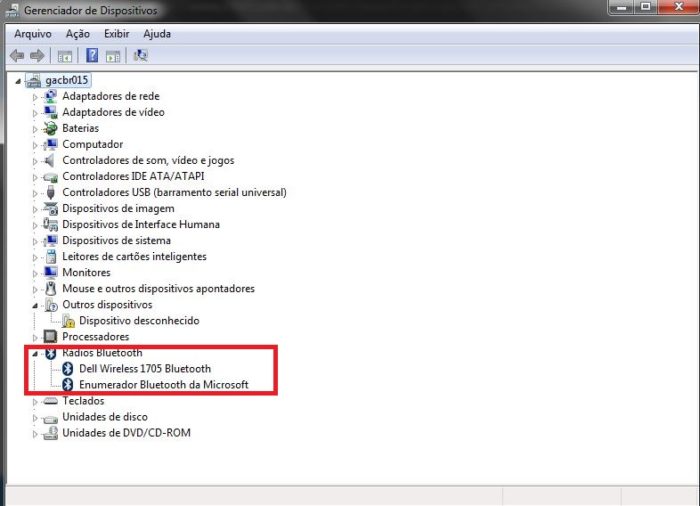This screenshot has height=506, width=700.
Task: Open the Ação menu
Action: point(78,34)
